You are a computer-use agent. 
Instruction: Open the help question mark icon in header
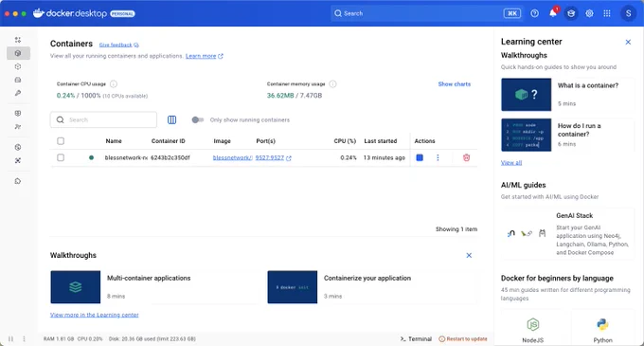tap(534, 13)
